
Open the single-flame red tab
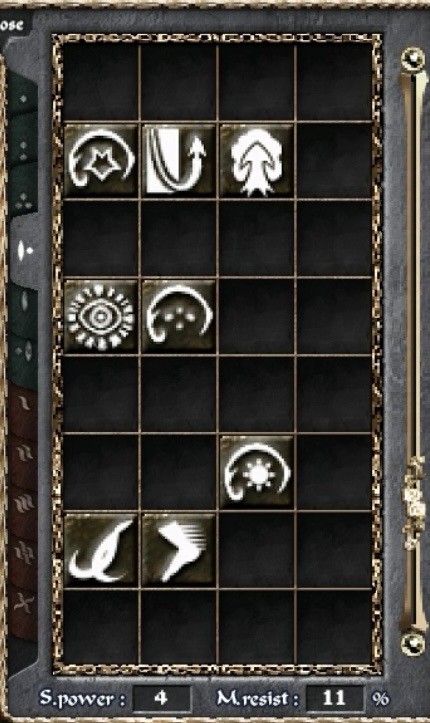pyautogui.click(x=23, y=405)
